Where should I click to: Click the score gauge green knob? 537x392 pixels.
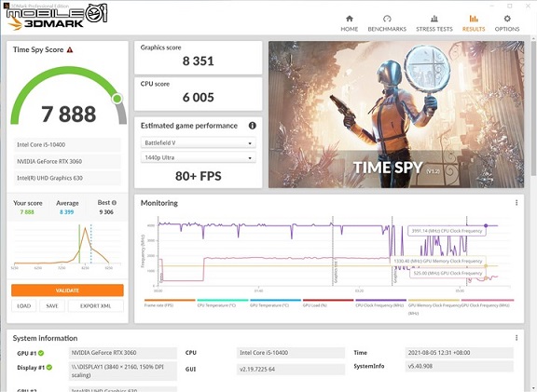[x=117, y=99]
